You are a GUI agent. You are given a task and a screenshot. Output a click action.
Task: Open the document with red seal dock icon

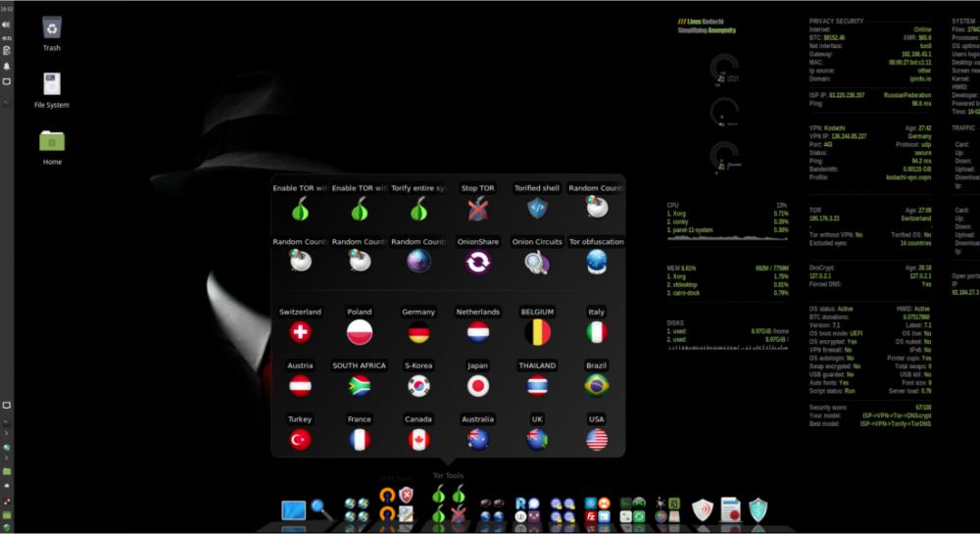(x=730, y=510)
